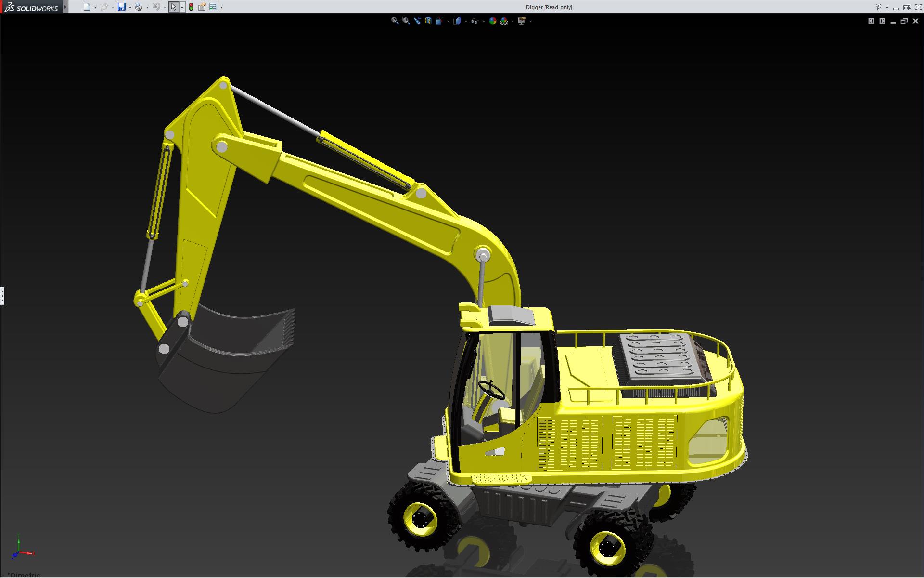Open File Properties icon
Viewport: 924px width, 578px height.
click(x=202, y=7)
